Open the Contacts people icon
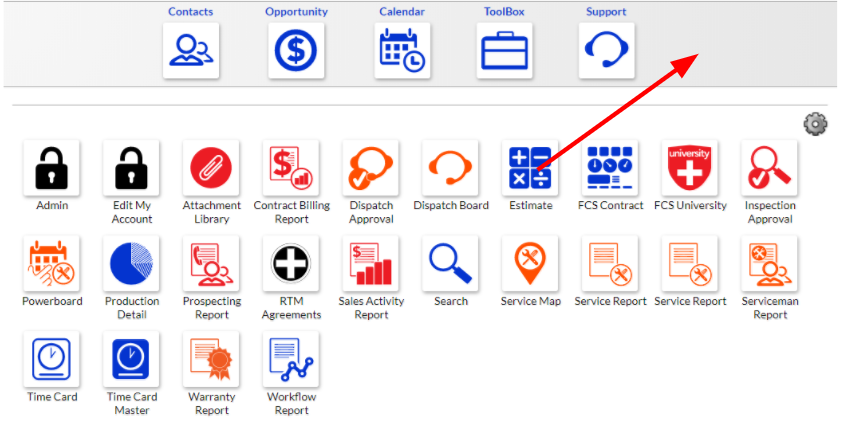Screen dimensions: 843x445 (191, 51)
